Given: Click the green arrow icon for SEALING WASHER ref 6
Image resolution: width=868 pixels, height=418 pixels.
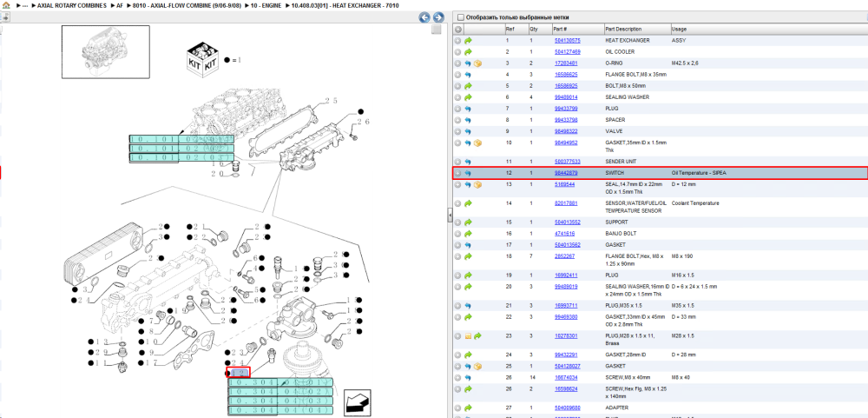Looking at the screenshot, I should pyautogui.click(x=468, y=97).
